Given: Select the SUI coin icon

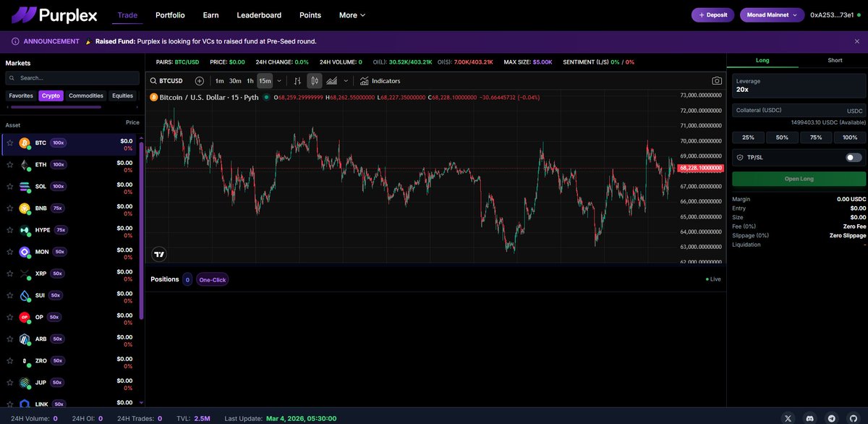Looking at the screenshot, I should coord(25,295).
